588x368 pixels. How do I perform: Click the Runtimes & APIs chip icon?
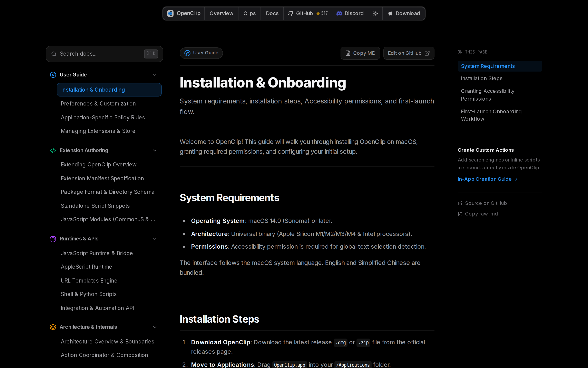(x=53, y=239)
